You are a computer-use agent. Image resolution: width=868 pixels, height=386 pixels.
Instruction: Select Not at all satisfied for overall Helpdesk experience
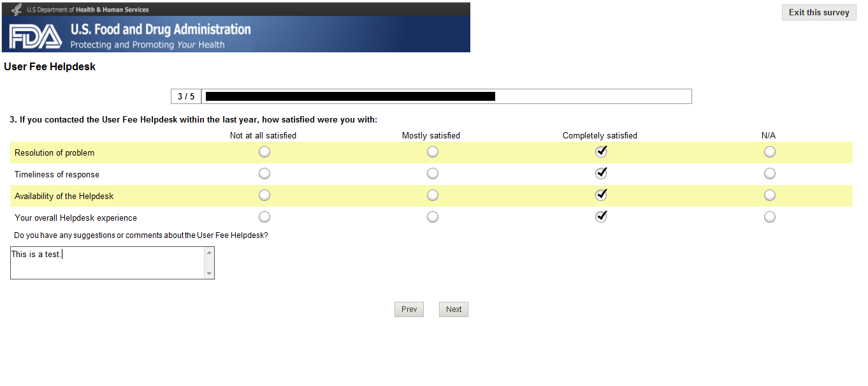tap(264, 217)
